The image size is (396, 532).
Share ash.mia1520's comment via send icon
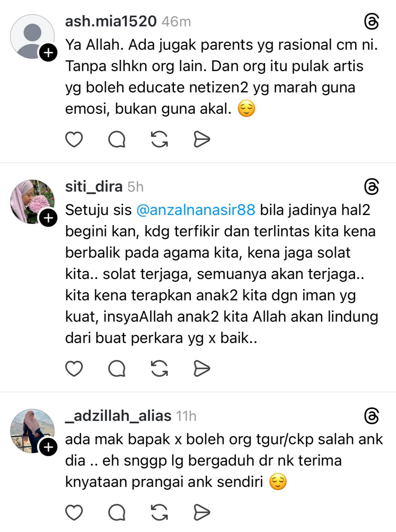(202, 139)
